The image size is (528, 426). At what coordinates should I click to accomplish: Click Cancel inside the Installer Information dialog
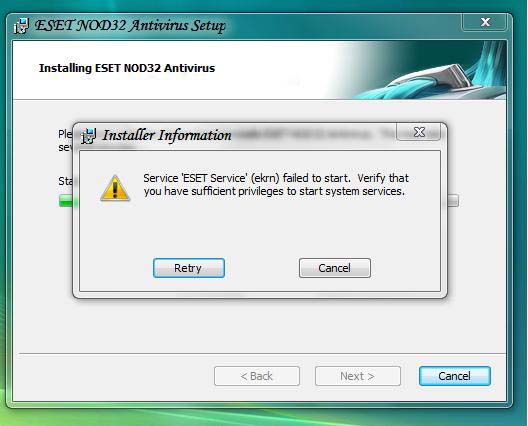pyautogui.click(x=335, y=268)
